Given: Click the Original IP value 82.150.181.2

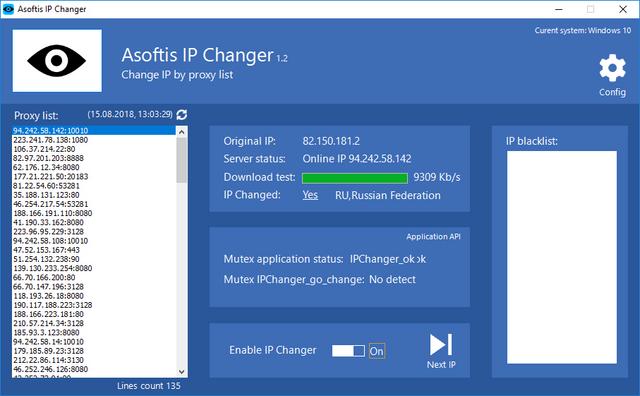Looking at the screenshot, I should (x=331, y=141).
